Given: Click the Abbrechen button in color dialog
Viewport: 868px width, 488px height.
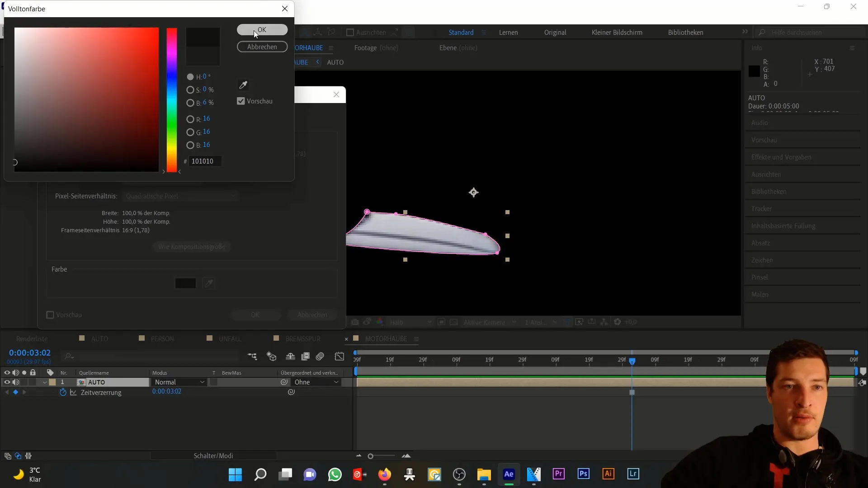Looking at the screenshot, I should [x=262, y=47].
